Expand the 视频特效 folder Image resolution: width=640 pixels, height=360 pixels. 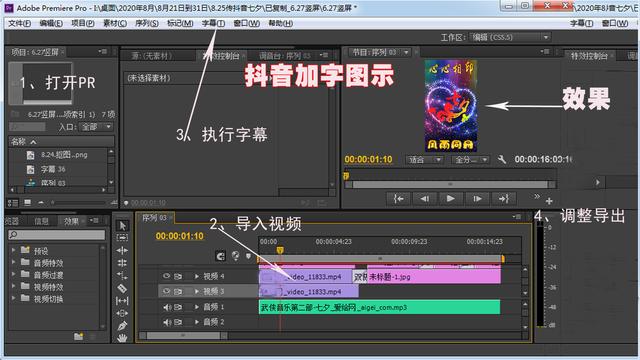(13, 286)
